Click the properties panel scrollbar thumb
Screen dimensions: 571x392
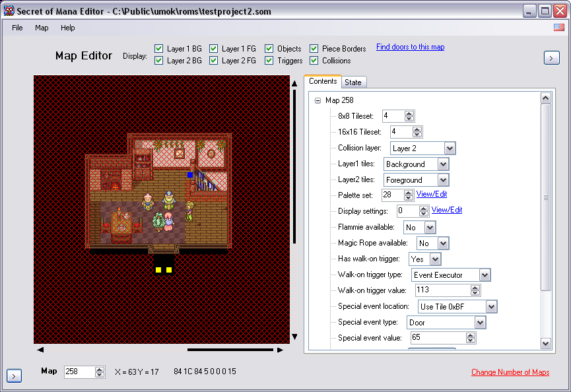(x=545, y=197)
